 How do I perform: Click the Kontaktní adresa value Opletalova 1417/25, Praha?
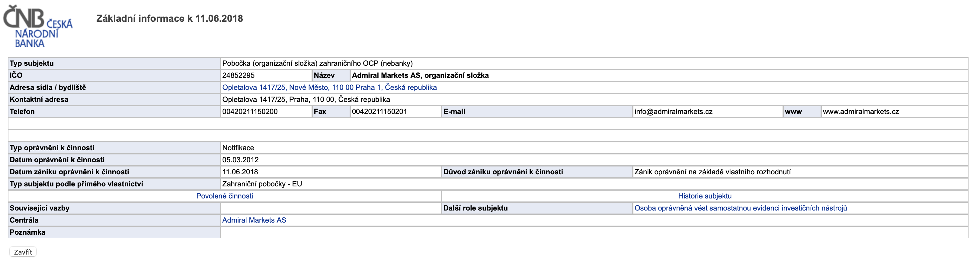coord(306,100)
